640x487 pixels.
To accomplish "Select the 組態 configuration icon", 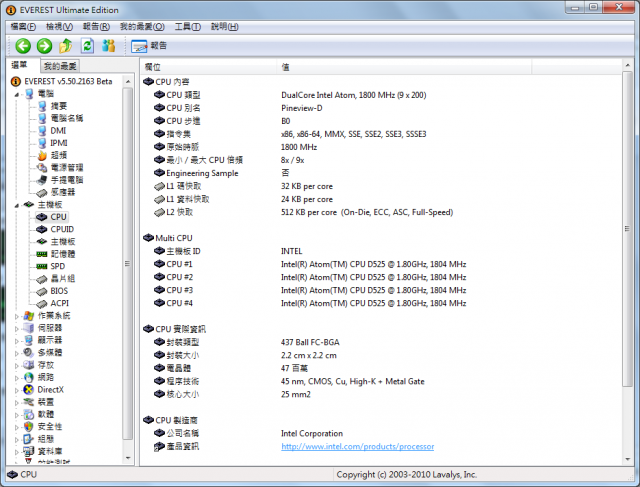I will 29,439.
